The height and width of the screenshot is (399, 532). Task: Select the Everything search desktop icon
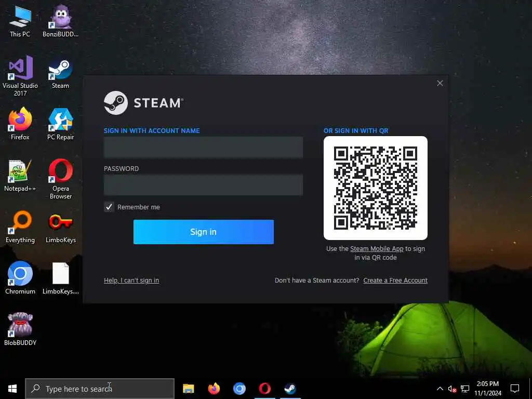click(20, 227)
